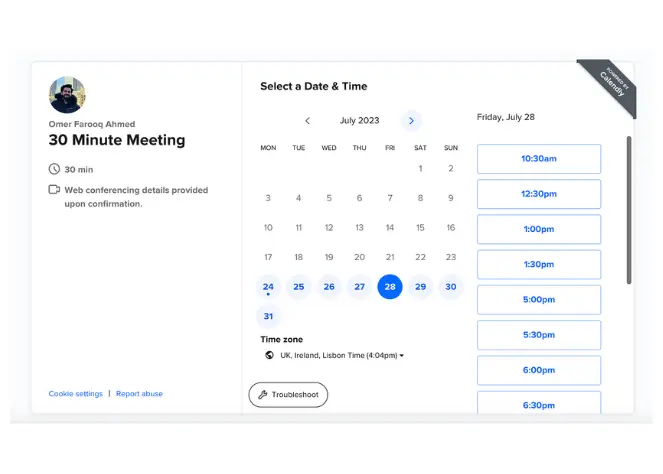The width and height of the screenshot is (663, 474).
Task: Select the 1:00pm time slot
Action: click(x=539, y=229)
